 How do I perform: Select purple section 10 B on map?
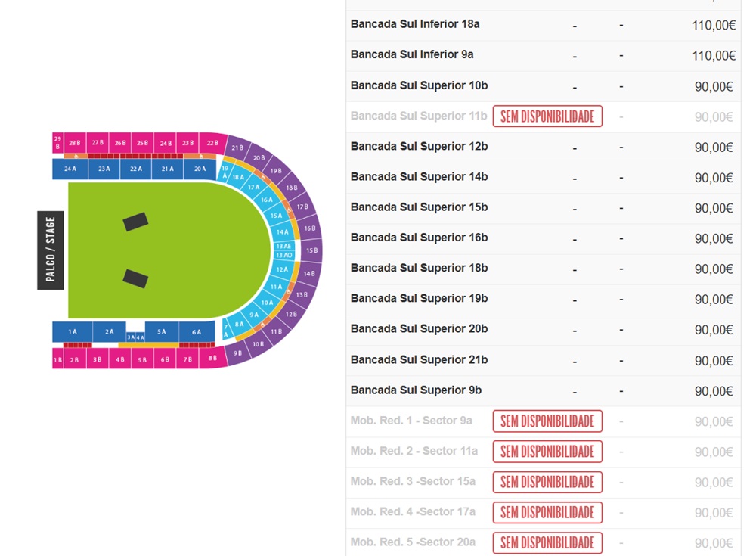click(259, 344)
